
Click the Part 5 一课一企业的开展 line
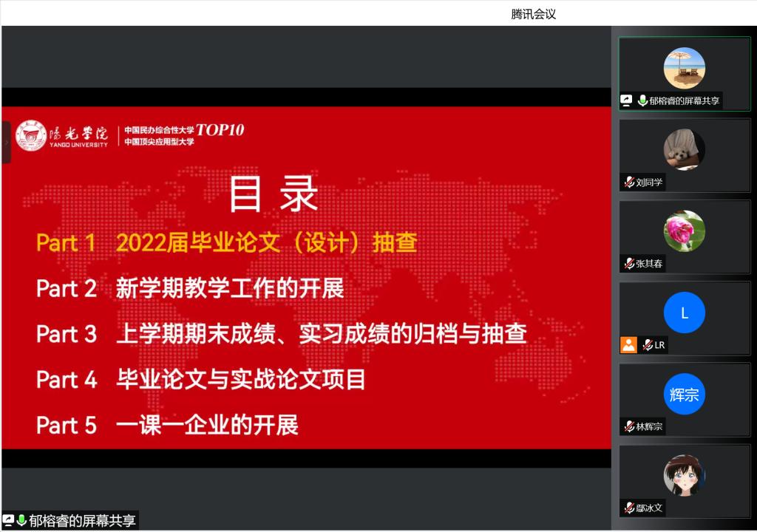tap(167, 425)
